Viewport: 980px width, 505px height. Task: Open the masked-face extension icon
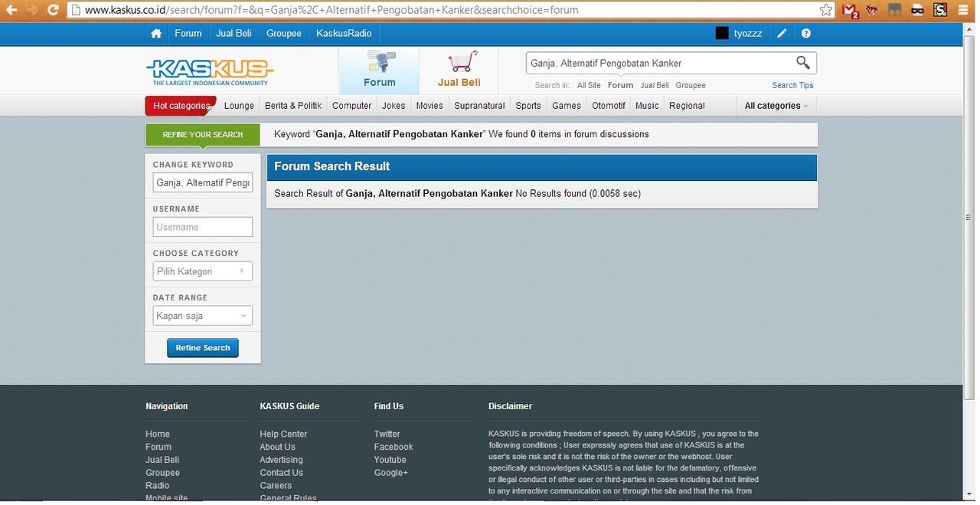pyautogui.click(x=917, y=10)
